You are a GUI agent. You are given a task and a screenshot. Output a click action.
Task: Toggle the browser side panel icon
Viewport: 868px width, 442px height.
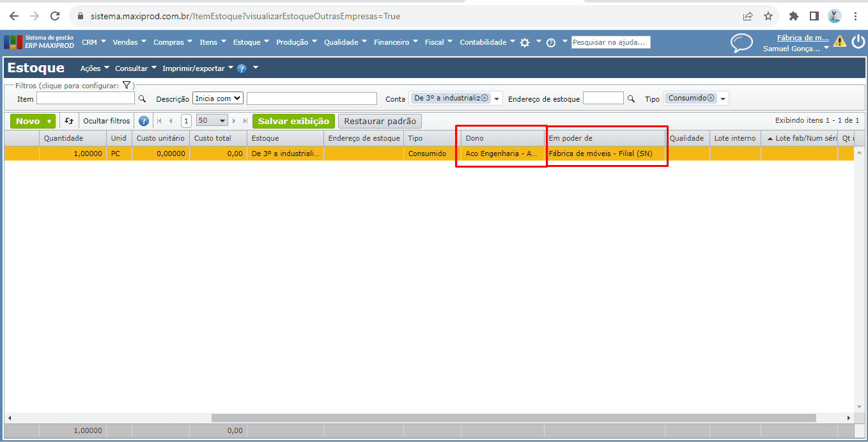point(814,16)
